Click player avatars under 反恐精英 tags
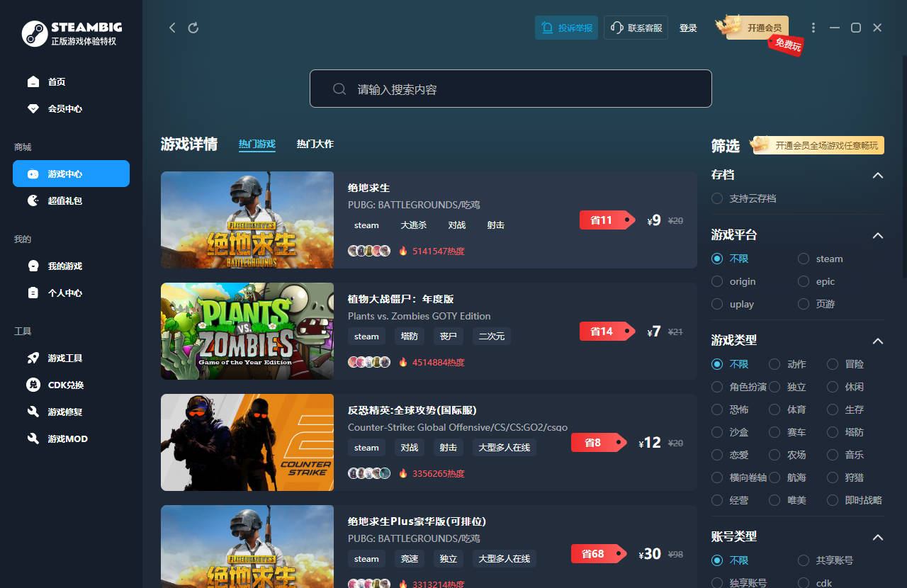This screenshot has width=907, height=588. pyautogui.click(x=369, y=473)
